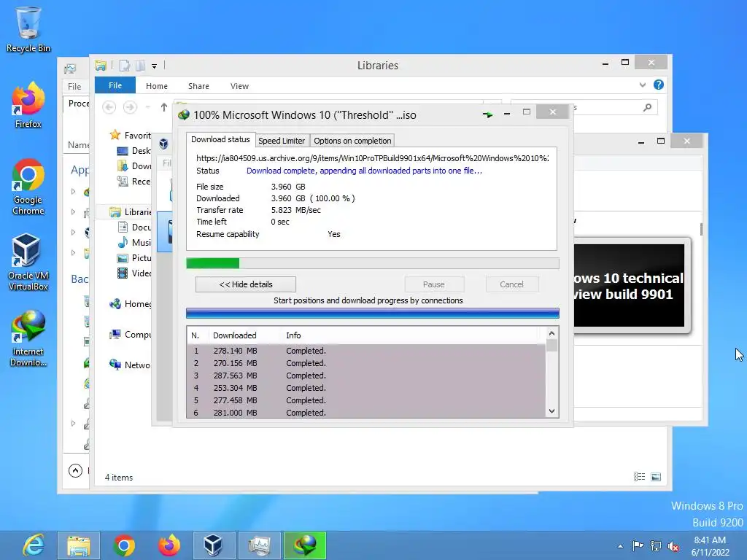Open Chrome from the taskbar
Viewport: 747px width, 560px height.
(124, 545)
